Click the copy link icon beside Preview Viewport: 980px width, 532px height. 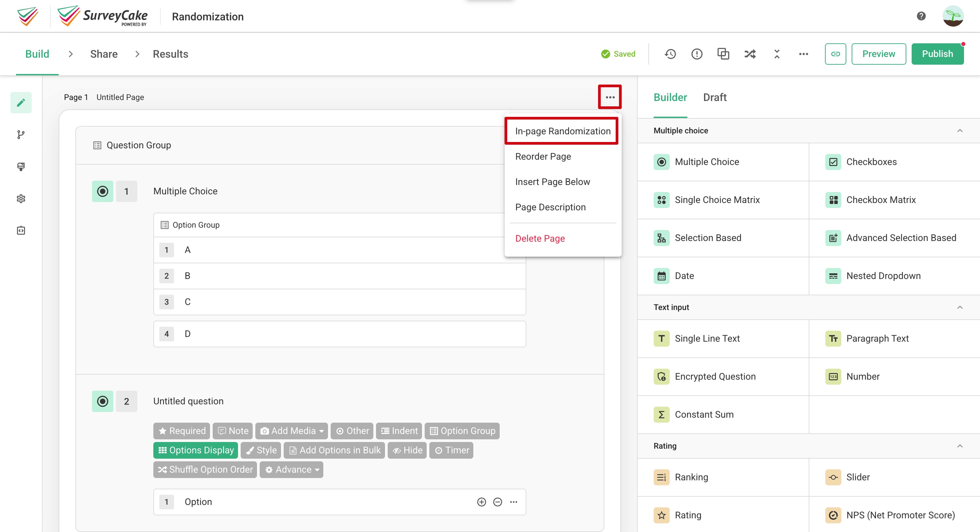pos(835,54)
